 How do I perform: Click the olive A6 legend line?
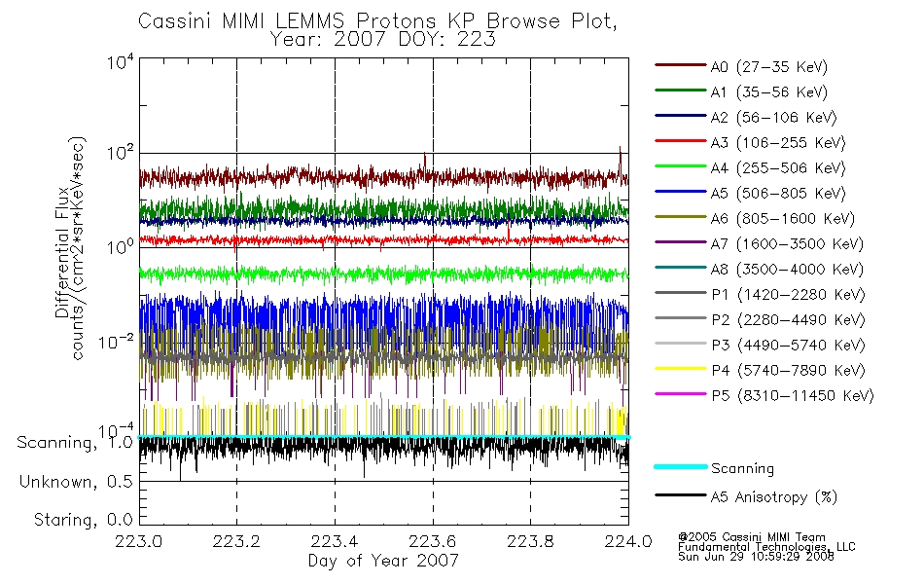coord(681,217)
